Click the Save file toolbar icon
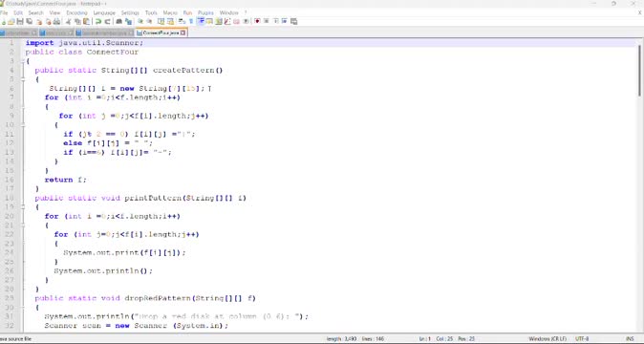The width and height of the screenshot is (644, 344). point(20,21)
